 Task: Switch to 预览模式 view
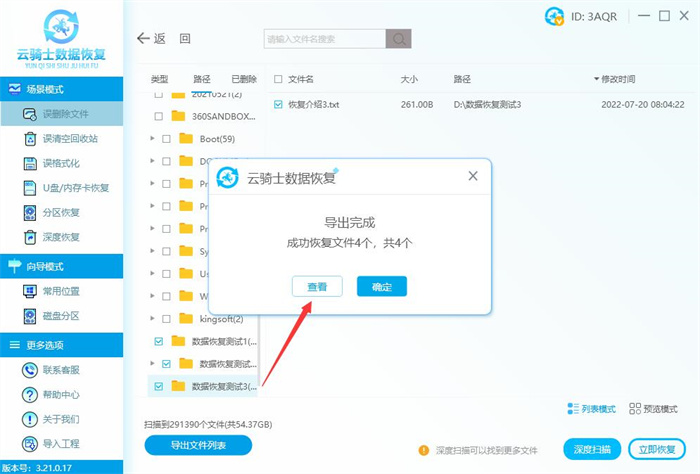pyautogui.click(x=653, y=409)
